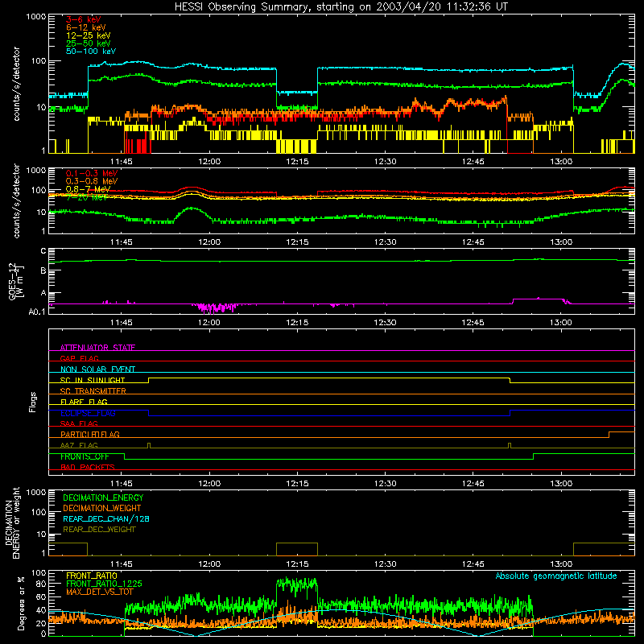644x644 pixels.
Task: Click the FRONT_RATIO legend entry
Action: 92,576
